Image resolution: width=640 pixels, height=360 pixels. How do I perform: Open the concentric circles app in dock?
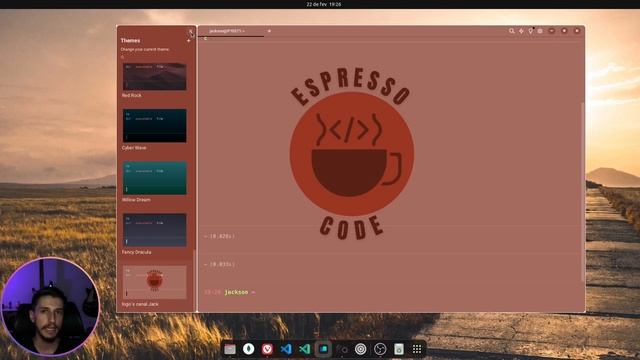tap(361, 349)
